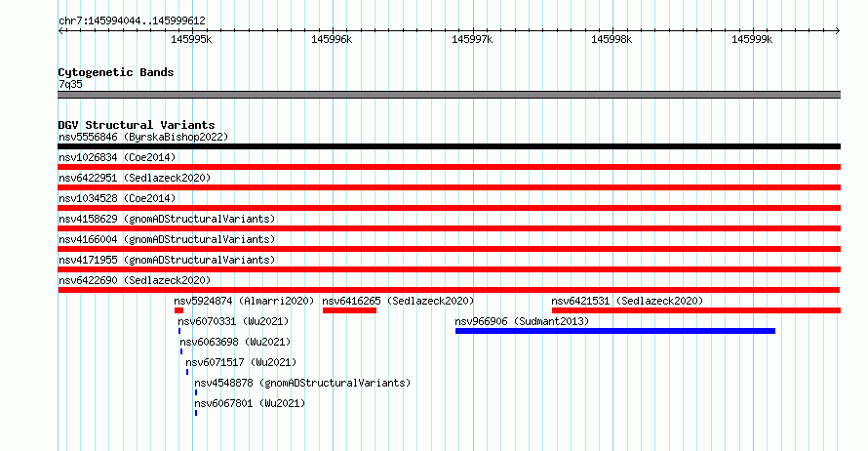Click the 145998k ruler label
Viewport: 868px width, 451px height.
pos(612,39)
